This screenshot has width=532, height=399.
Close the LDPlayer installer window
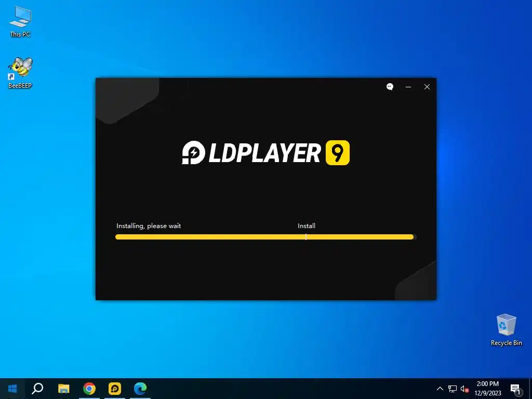(427, 87)
